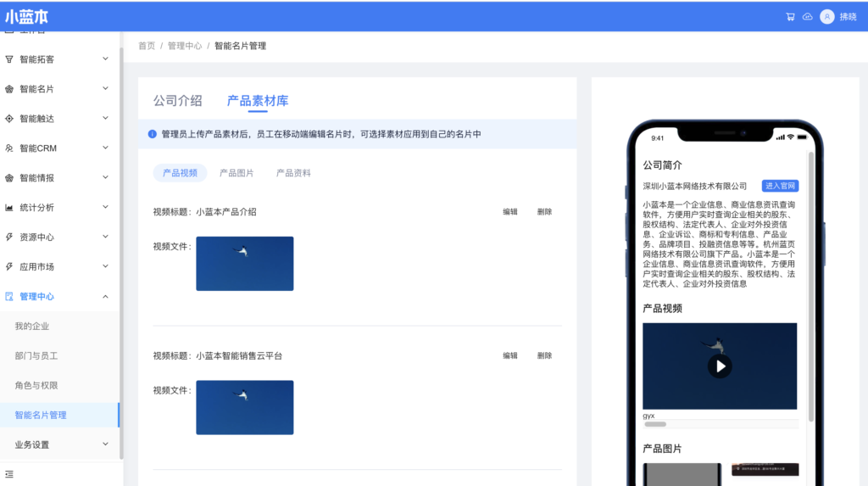Open the 小蓝本产品介绍 video thumbnail
This screenshot has height=486, width=868.
[244, 264]
